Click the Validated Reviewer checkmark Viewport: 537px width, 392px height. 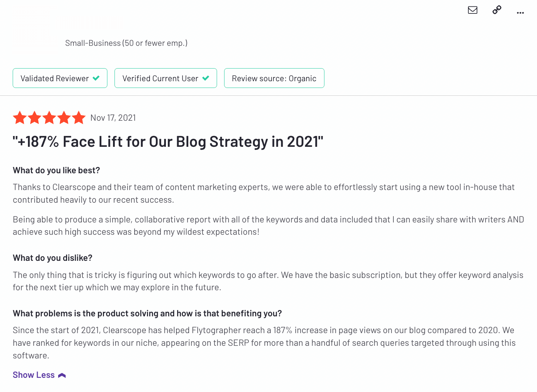[96, 78]
